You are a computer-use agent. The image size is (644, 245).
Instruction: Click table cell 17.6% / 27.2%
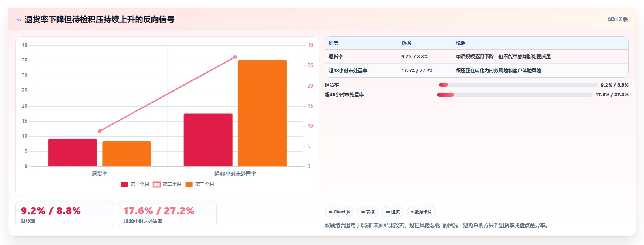417,71
